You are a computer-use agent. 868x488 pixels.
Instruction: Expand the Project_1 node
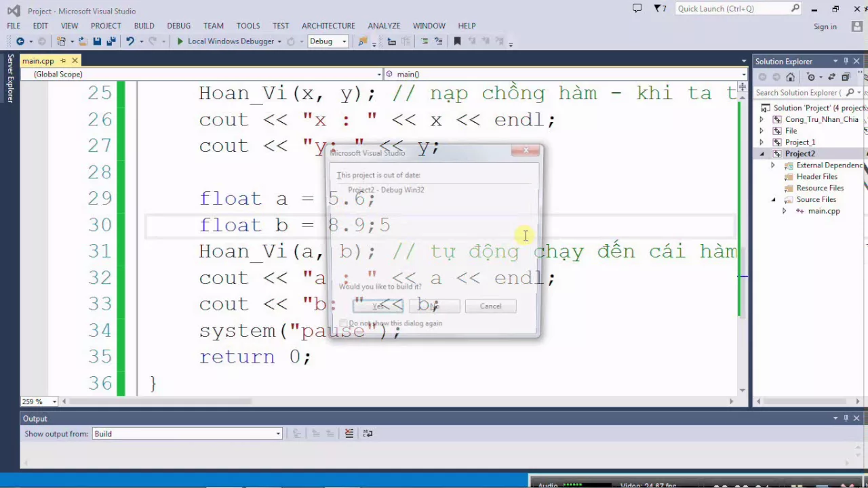[x=761, y=142]
